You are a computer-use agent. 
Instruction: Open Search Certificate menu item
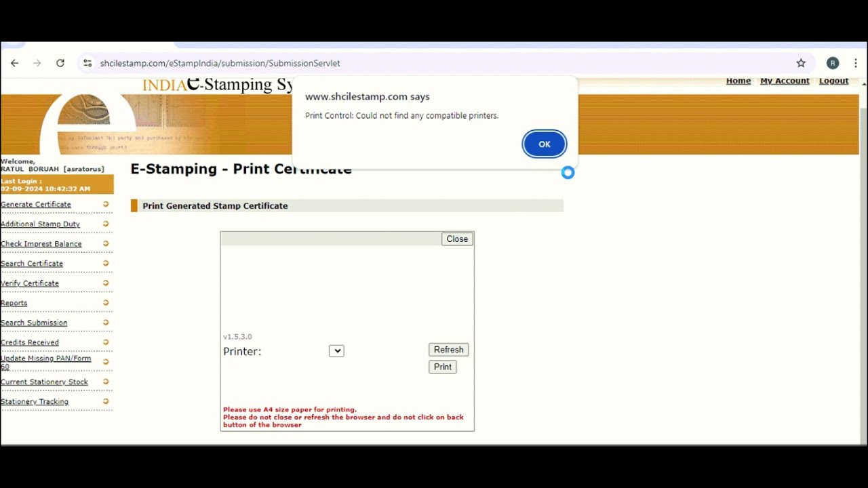click(32, 263)
